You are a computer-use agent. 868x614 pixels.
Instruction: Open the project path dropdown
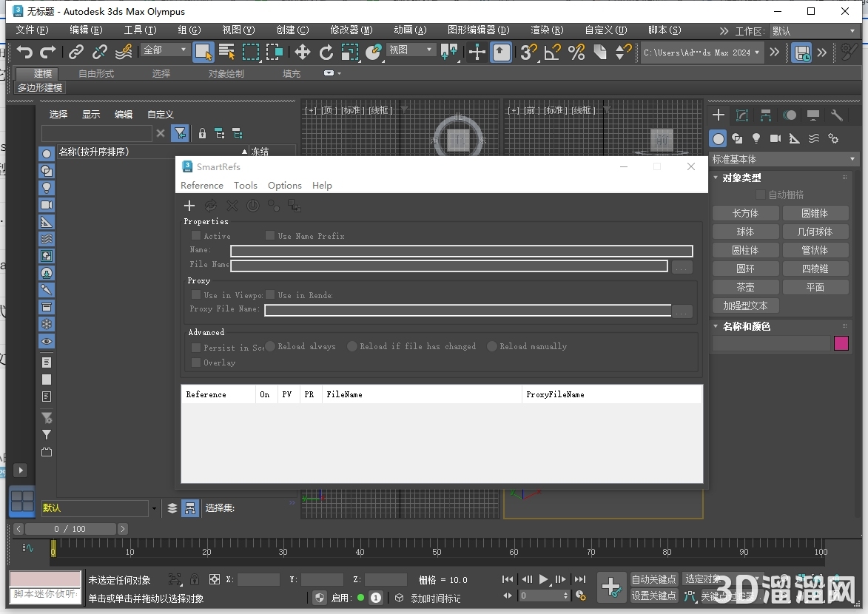[702, 53]
